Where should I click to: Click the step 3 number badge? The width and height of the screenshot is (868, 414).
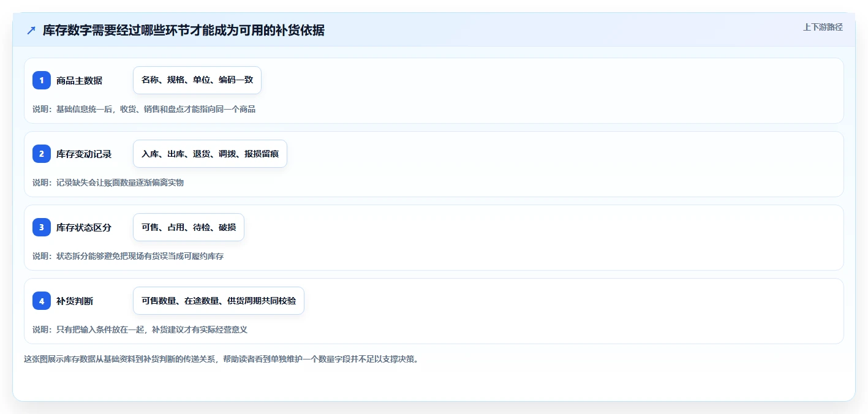coord(42,227)
